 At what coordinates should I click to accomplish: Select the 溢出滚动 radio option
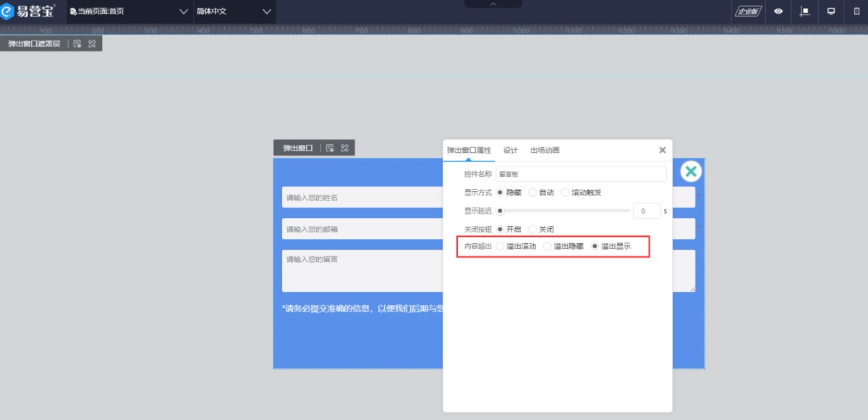(x=516, y=247)
